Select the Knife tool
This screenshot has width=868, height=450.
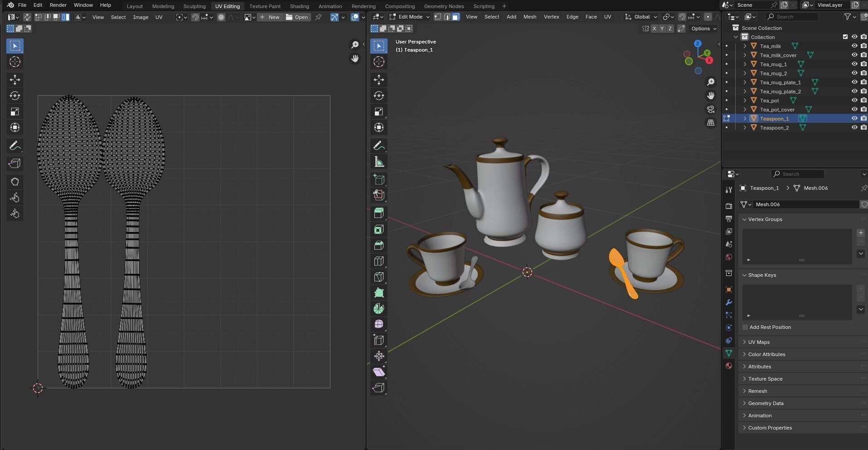pos(379,277)
